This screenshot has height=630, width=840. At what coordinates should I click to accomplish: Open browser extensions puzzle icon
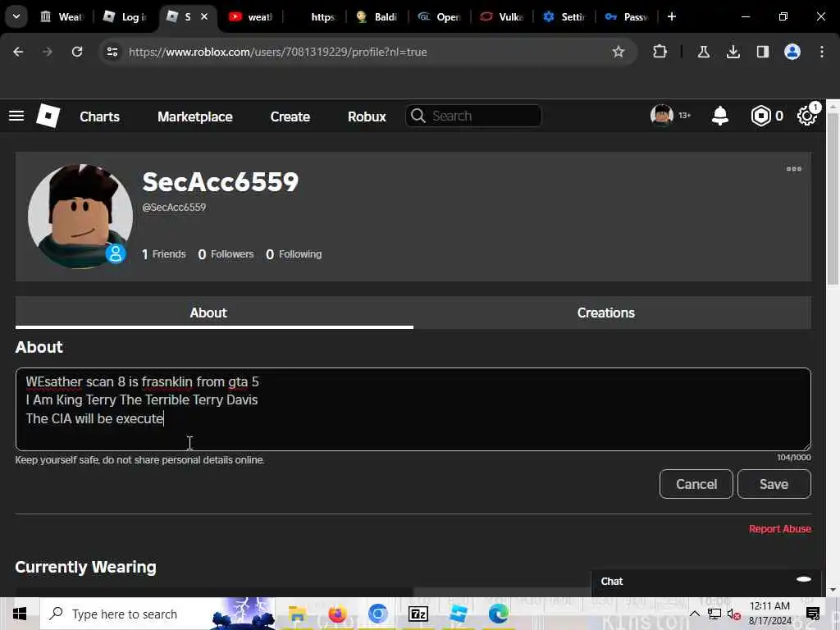click(x=660, y=52)
